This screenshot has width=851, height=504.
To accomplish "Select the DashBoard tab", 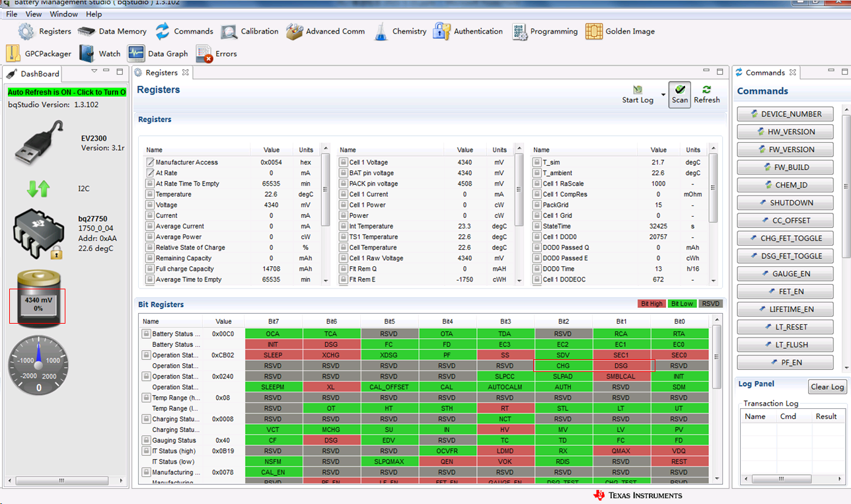I will (x=33, y=73).
